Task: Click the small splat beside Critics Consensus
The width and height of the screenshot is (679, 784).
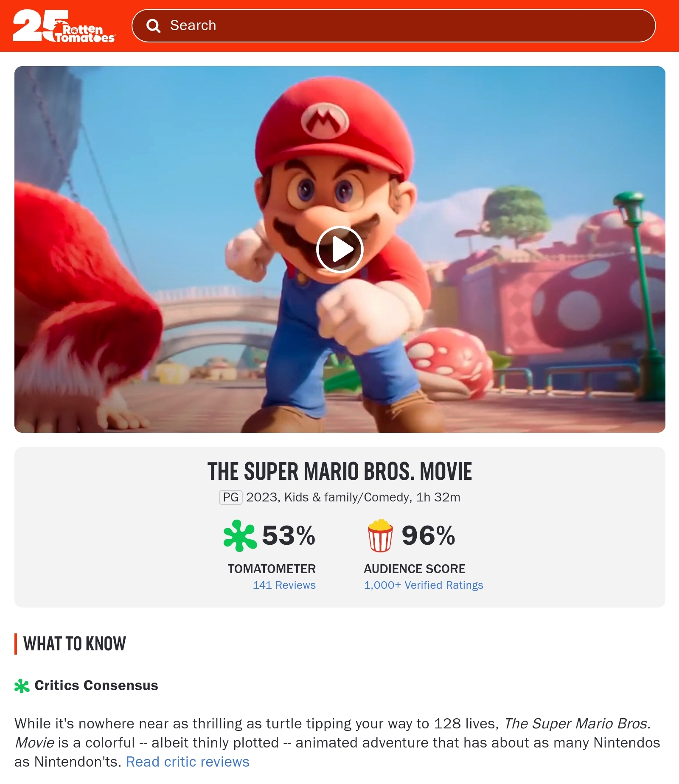Action: pyautogui.click(x=22, y=686)
